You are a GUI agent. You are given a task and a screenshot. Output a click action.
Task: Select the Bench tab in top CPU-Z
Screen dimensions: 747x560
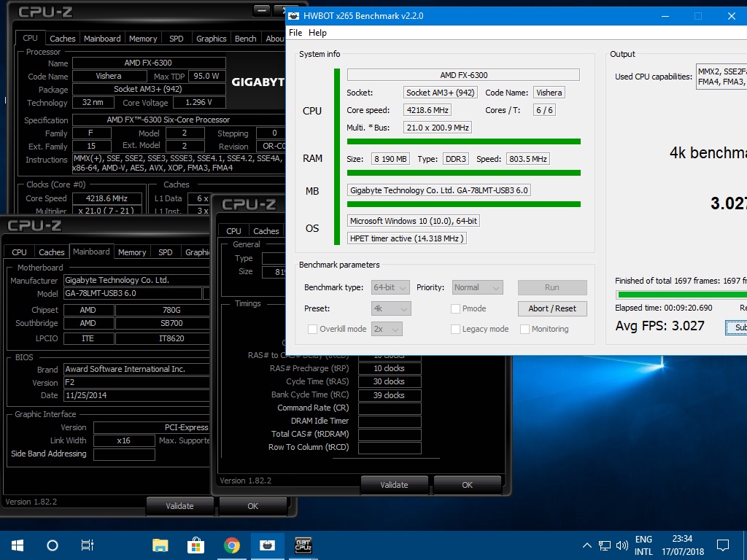[245, 39]
